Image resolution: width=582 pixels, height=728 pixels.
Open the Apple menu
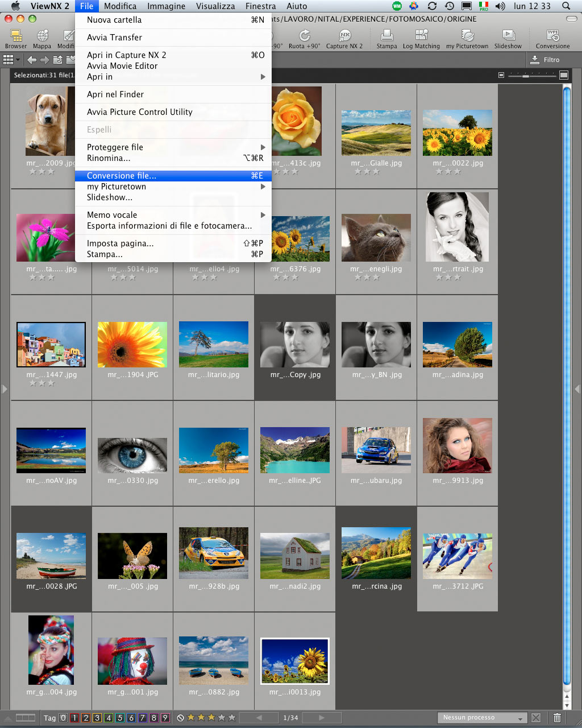point(15,6)
